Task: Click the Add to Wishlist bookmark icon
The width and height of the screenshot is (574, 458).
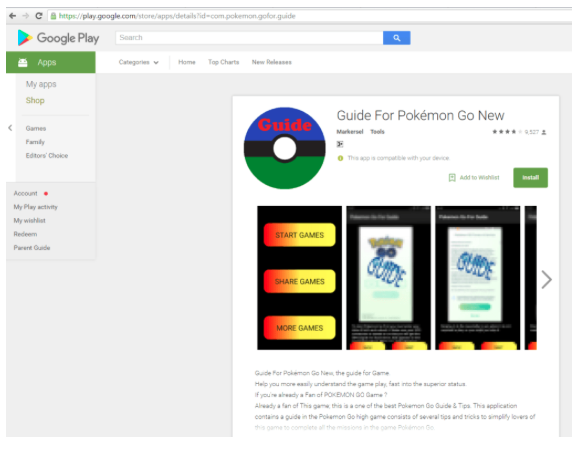Action: click(x=452, y=178)
